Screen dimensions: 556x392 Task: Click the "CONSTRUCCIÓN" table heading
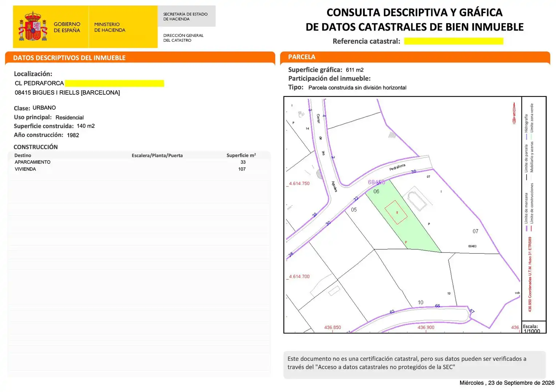[36, 147]
